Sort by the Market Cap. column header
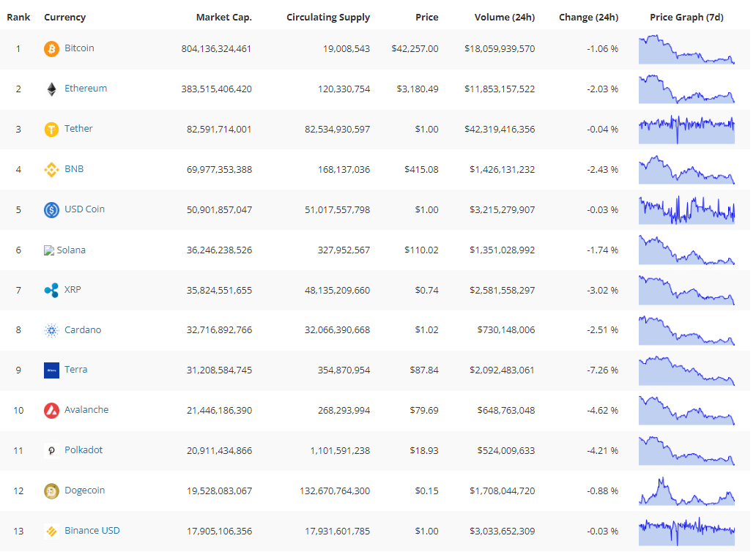 (224, 18)
